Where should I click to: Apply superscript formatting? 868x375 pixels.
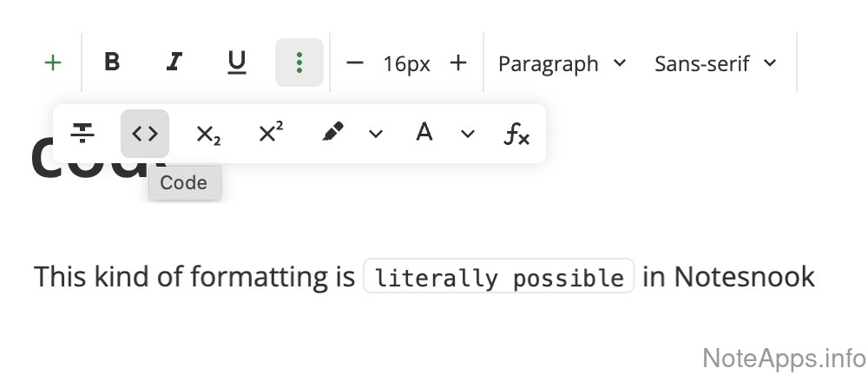pos(271,133)
